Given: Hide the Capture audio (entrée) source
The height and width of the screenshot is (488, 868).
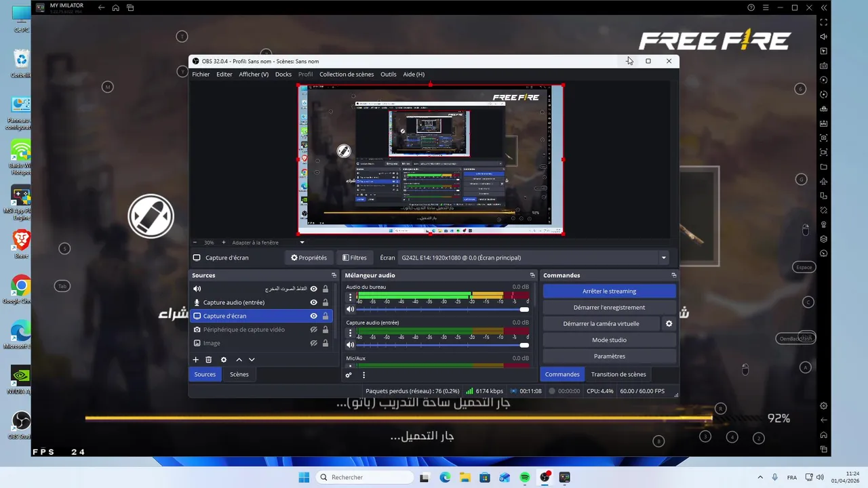Looking at the screenshot, I should coord(313,302).
